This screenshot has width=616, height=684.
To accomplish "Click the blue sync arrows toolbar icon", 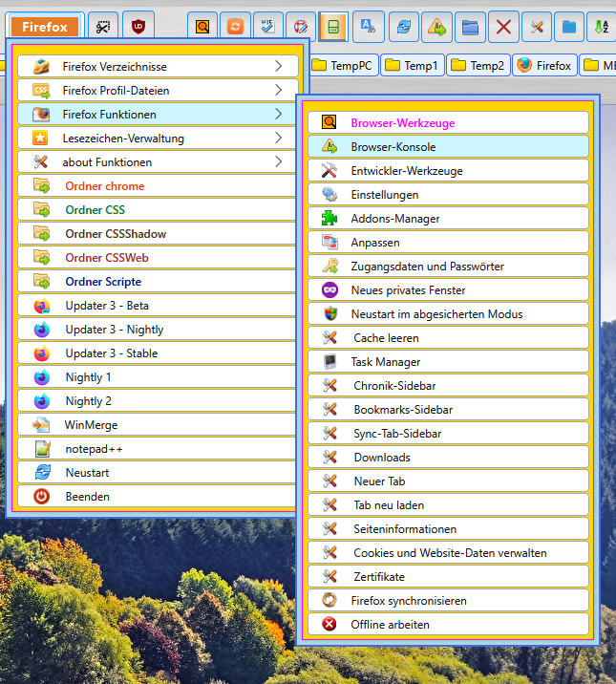I will point(404,27).
